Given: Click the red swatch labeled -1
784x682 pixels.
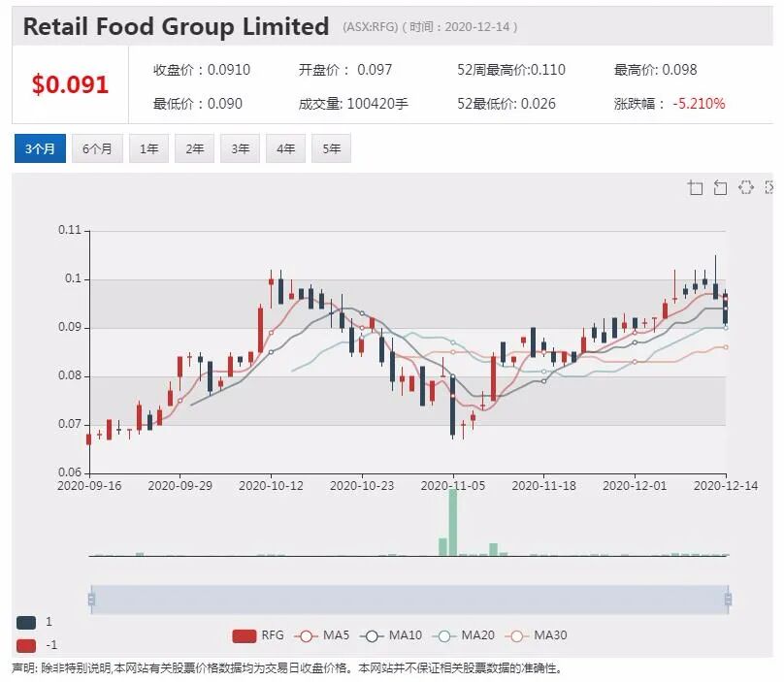Looking at the screenshot, I should pos(26,645).
